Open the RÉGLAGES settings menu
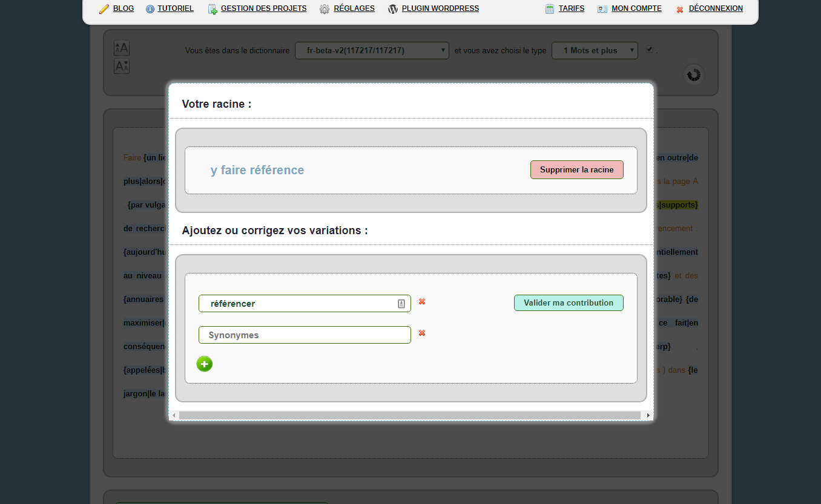821x504 pixels. 354,8
